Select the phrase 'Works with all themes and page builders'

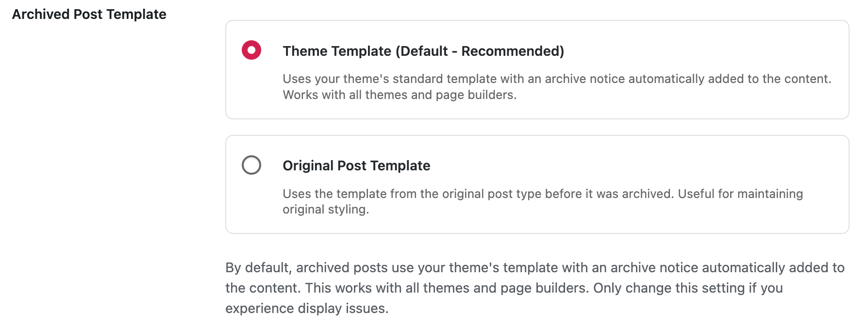coord(400,95)
